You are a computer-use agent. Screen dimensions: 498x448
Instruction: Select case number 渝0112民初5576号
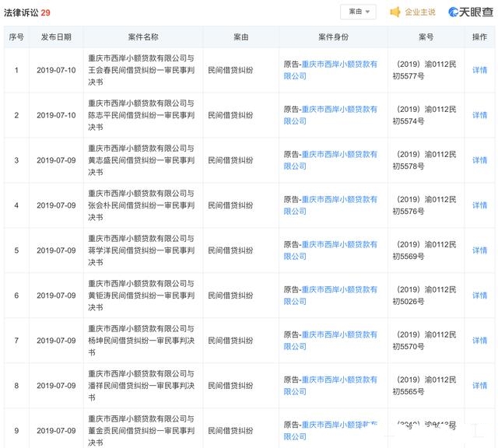pos(425,205)
